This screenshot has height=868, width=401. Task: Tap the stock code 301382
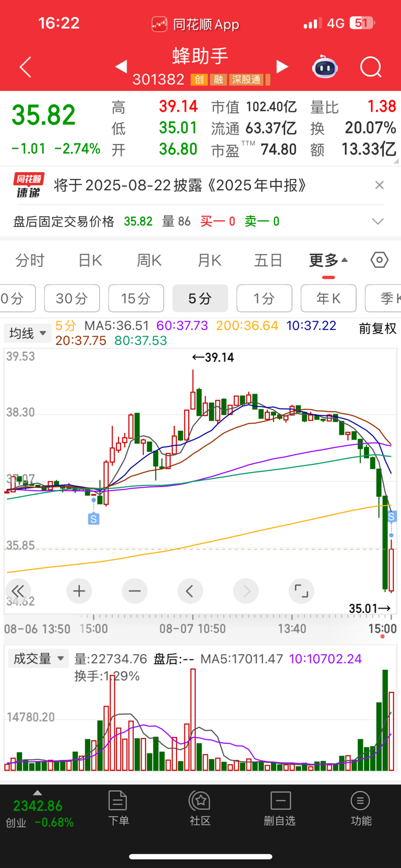[x=159, y=79]
